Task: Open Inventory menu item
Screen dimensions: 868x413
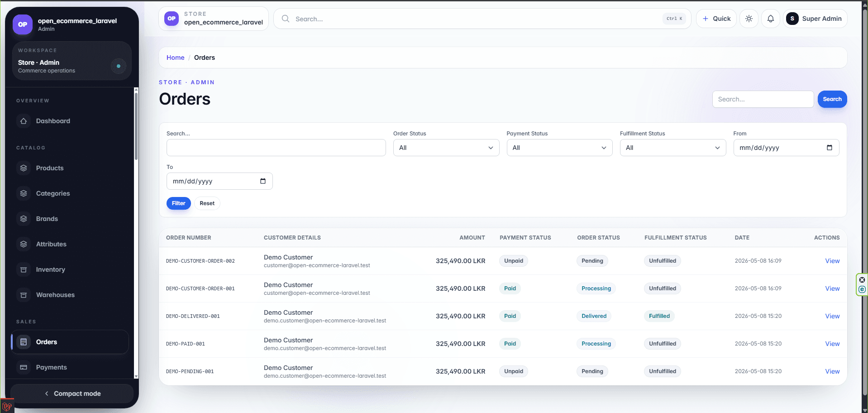Action: tap(70, 269)
